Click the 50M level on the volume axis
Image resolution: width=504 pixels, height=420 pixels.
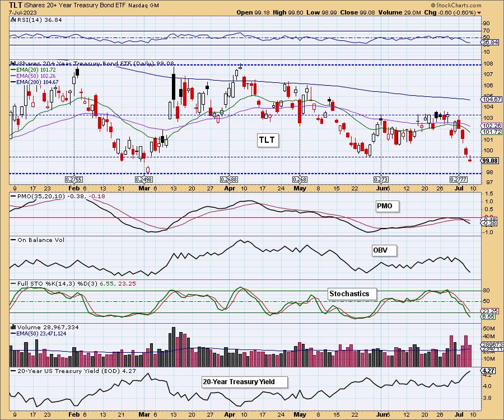point(488,328)
